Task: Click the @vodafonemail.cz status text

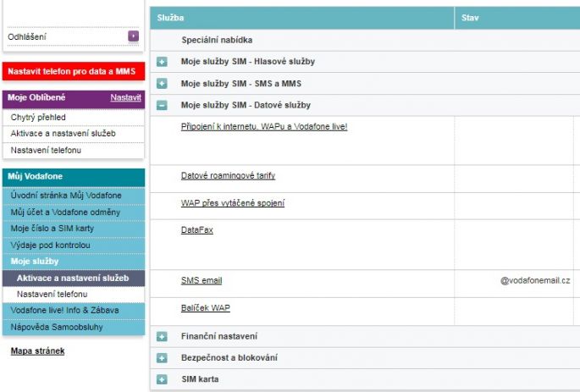Action: 535,281
